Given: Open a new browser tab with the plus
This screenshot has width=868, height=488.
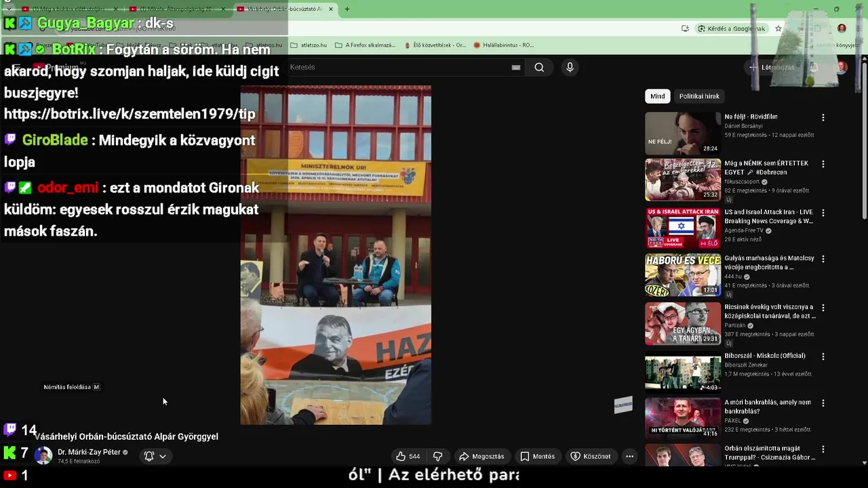Looking at the screenshot, I should pos(347,9).
